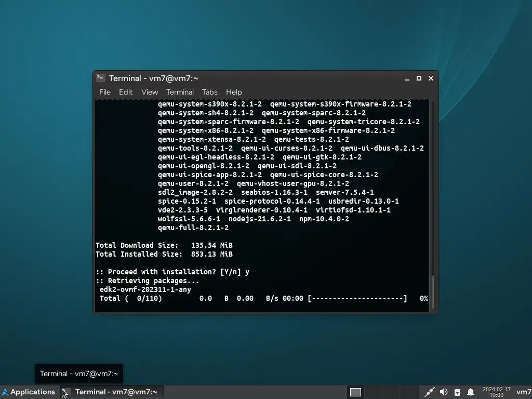Open the Edit menu
Image resolution: width=532 pixels, height=399 pixels.
click(x=126, y=92)
